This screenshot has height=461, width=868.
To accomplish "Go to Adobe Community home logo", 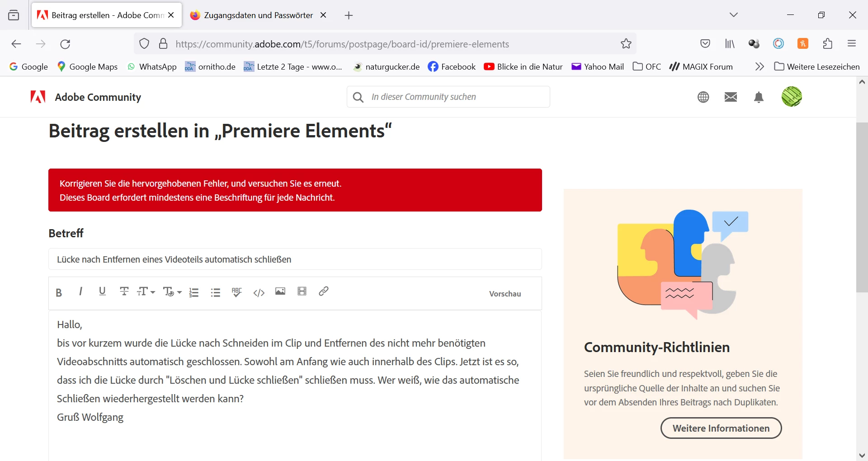I will click(x=86, y=97).
